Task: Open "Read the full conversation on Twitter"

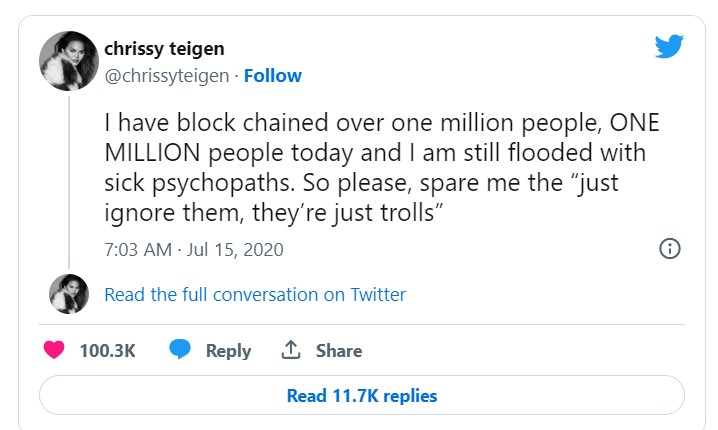Action: click(x=255, y=294)
